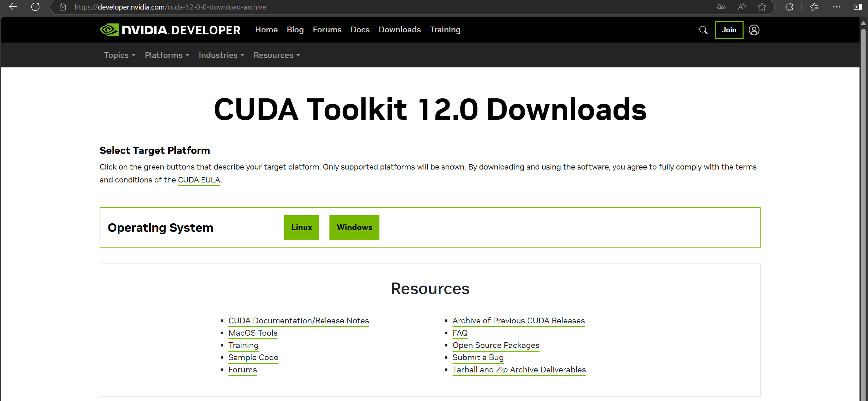Image resolution: width=868 pixels, height=401 pixels.
Task: Select Linux as operating system
Action: click(x=302, y=227)
